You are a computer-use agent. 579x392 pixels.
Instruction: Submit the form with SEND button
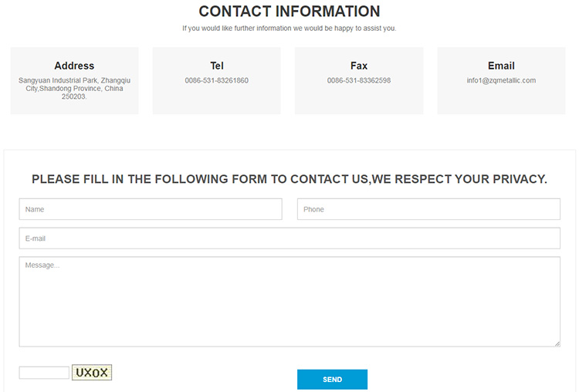tap(332, 380)
